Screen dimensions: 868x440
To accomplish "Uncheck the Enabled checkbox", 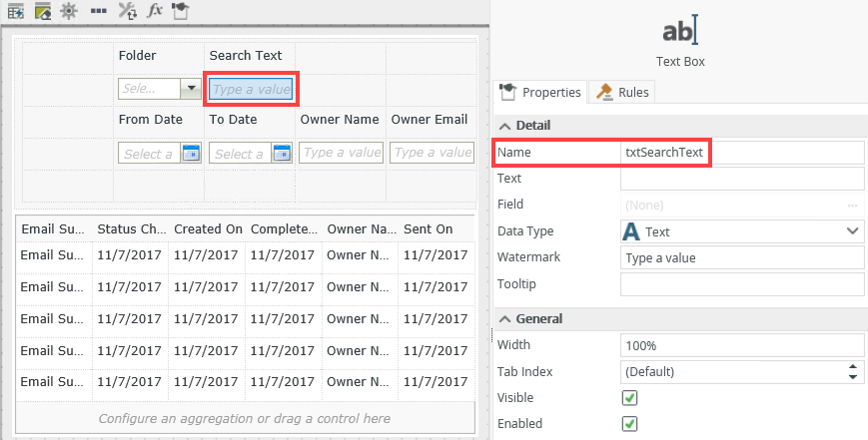I will point(629,424).
